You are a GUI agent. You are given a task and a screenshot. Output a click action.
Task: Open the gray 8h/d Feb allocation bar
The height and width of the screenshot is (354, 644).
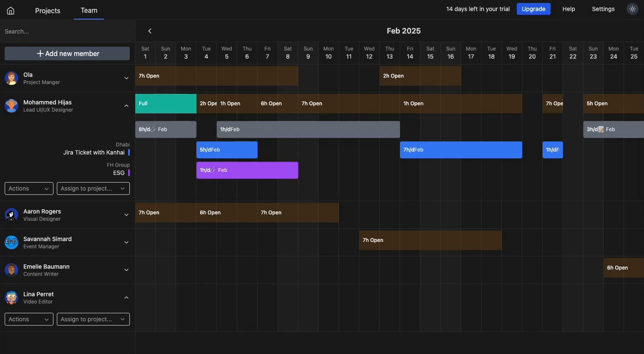coord(166,129)
